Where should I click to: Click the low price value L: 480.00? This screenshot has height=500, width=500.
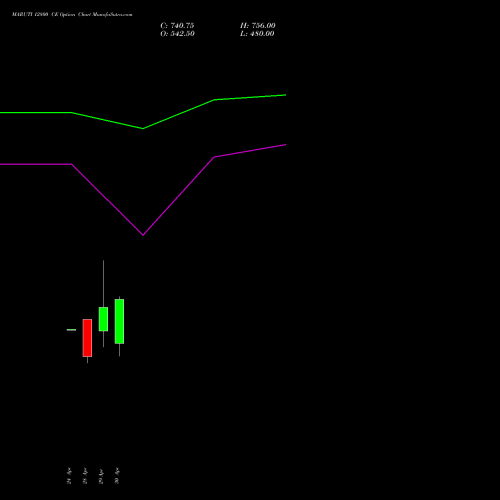pyautogui.click(x=257, y=34)
